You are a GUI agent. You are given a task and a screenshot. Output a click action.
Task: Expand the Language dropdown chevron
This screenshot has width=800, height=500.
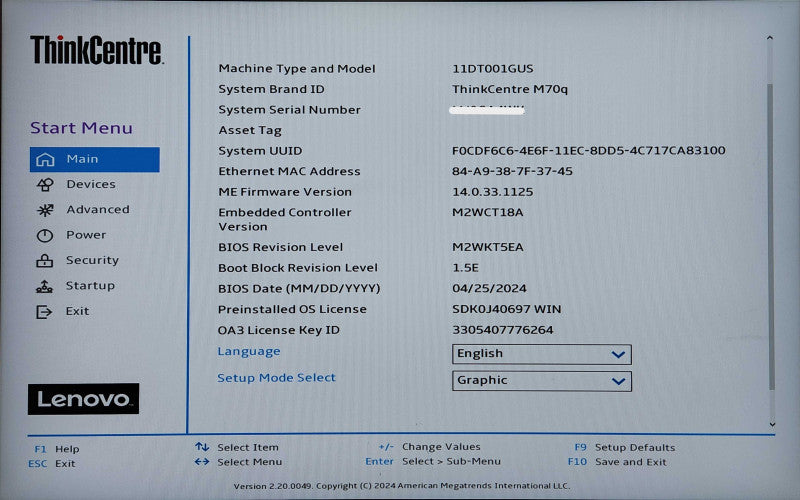tap(618, 355)
